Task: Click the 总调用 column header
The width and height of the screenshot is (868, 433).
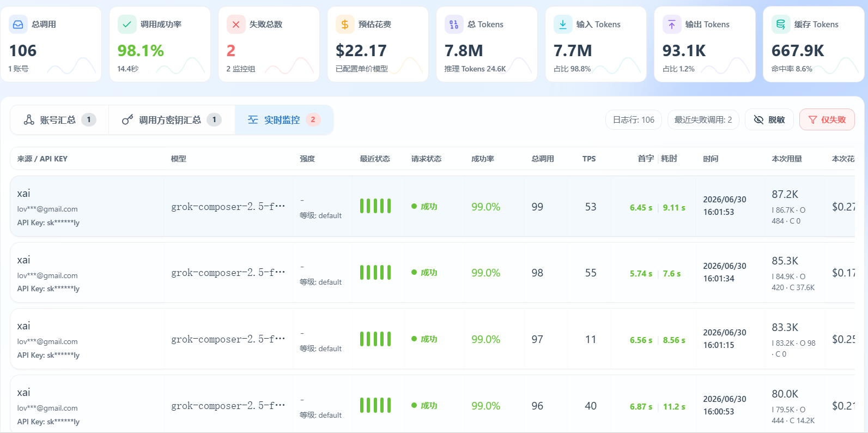Action: click(543, 159)
